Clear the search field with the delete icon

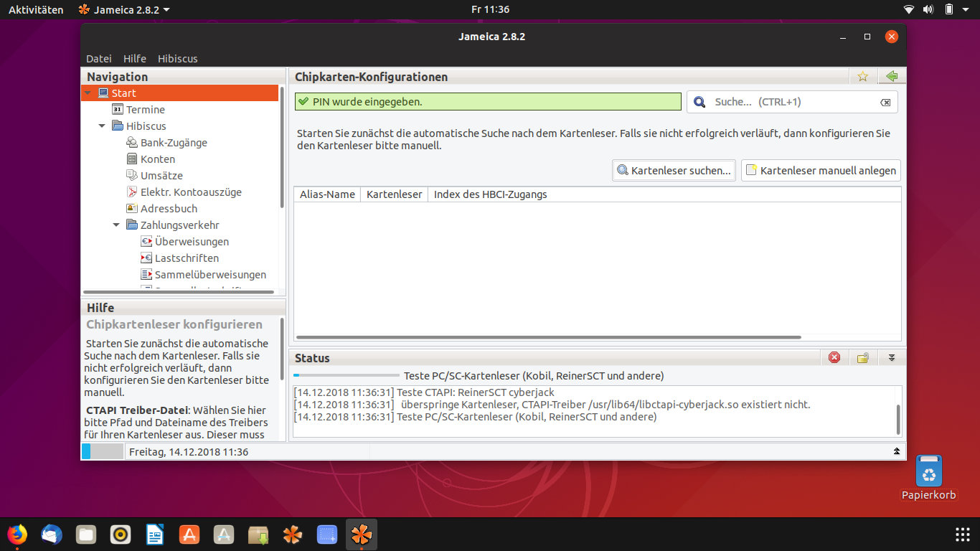[x=885, y=103]
